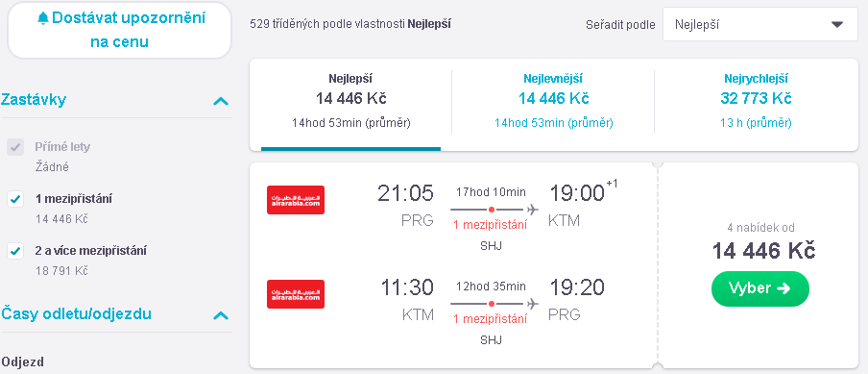Click the airplane icon on PRG to KTM route
This screenshot has height=374, width=868.
tap(533, 210)
